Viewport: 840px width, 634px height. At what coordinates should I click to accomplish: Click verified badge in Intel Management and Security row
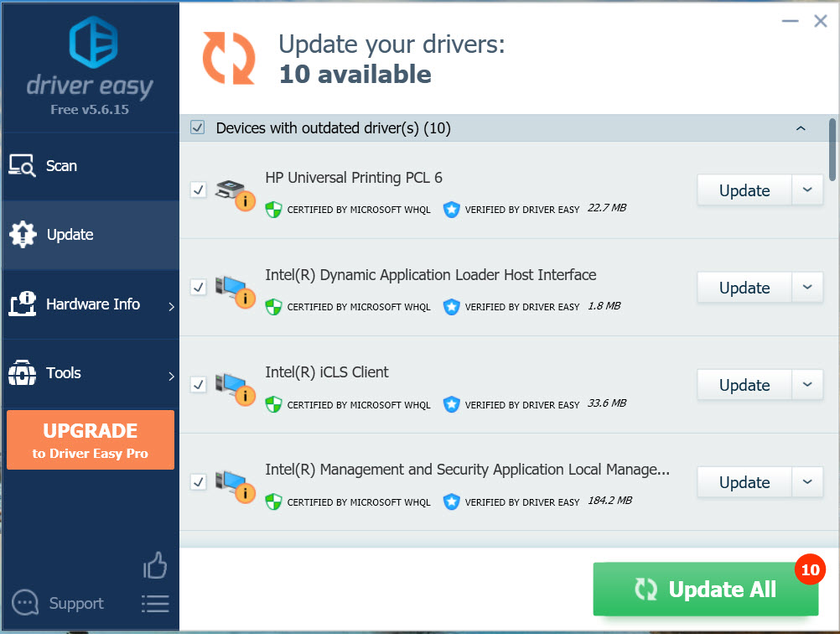pos(452,501)
